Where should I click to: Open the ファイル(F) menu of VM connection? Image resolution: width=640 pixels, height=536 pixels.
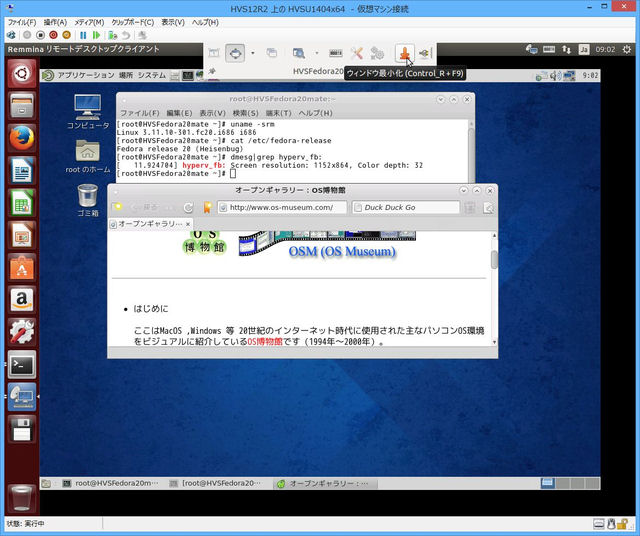22,22
